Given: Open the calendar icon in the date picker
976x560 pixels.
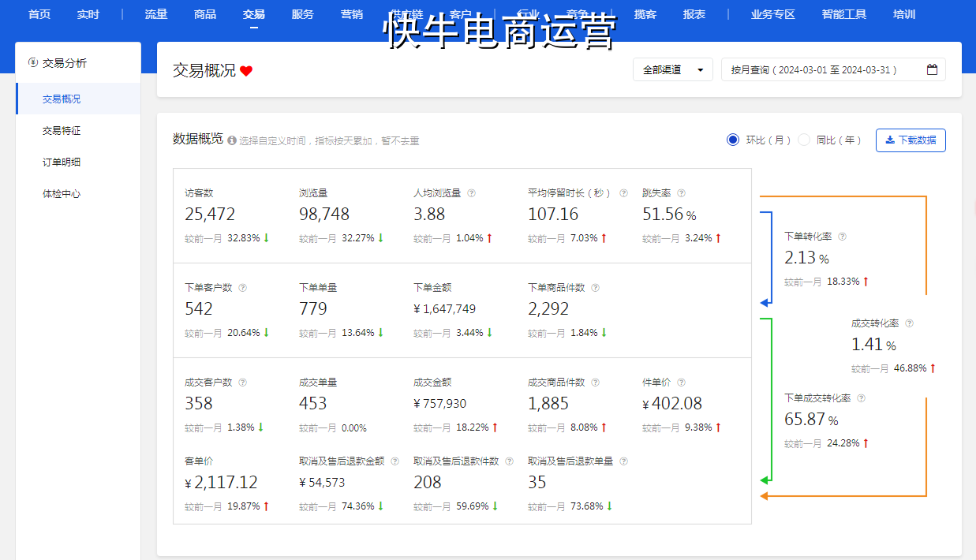Looking at the screenshot, I should click(932, 69).
